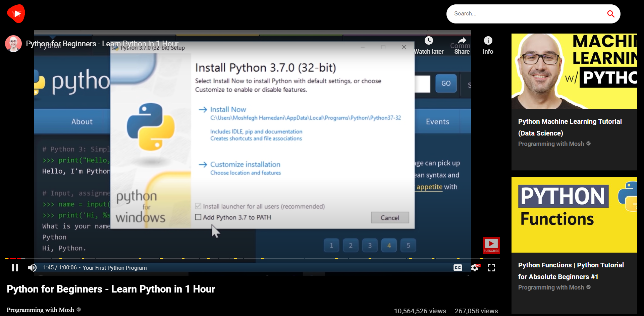Click the red Subscribe watermark
The image size is (644, 316).
491,245
